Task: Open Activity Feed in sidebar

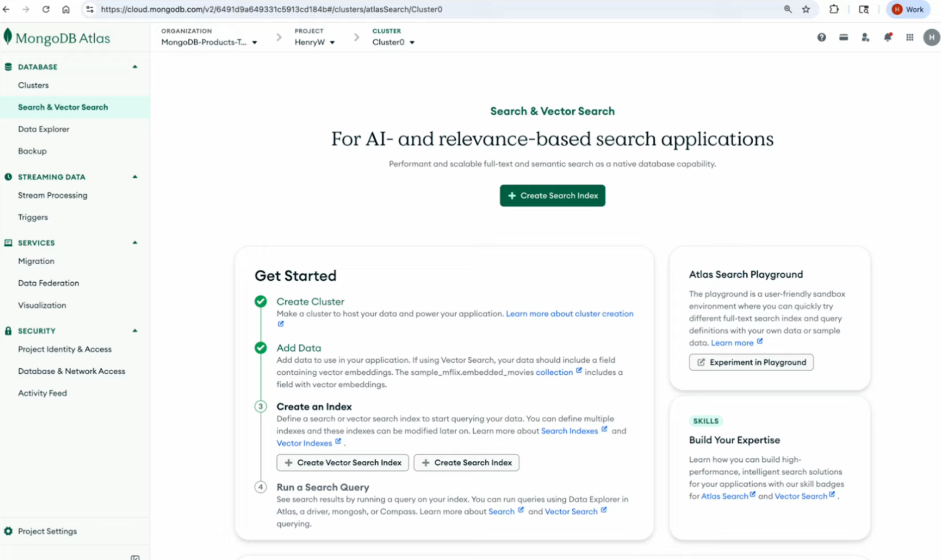Action: [42, 393]
